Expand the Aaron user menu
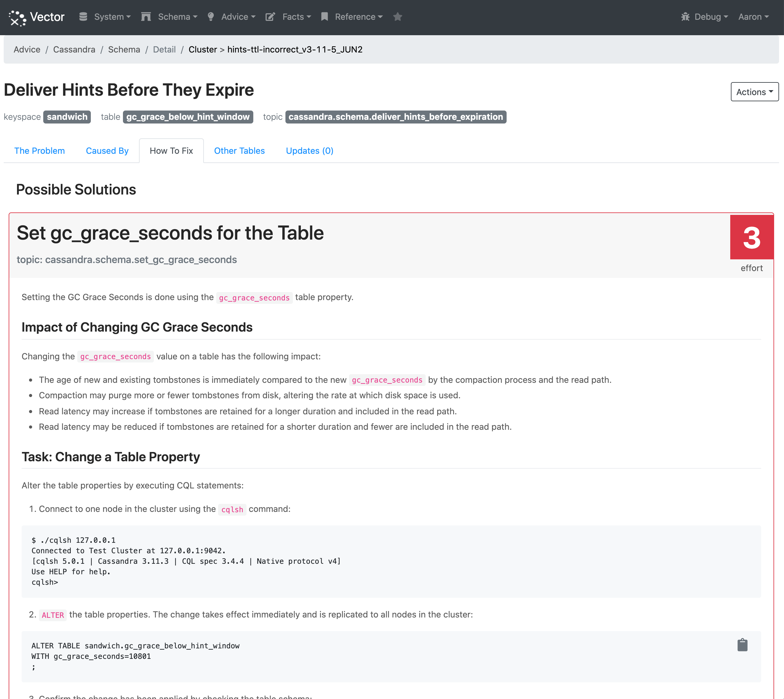 pos(753,17)
